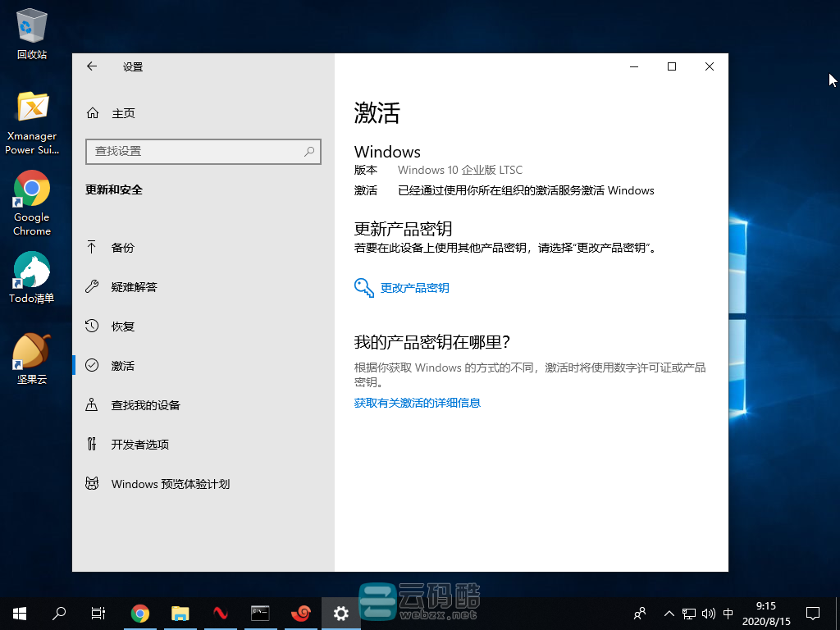The height and width of the screenshot is (630, 840).
Task: Click 更改产品密钥 change product key
Action: (414, 288)
